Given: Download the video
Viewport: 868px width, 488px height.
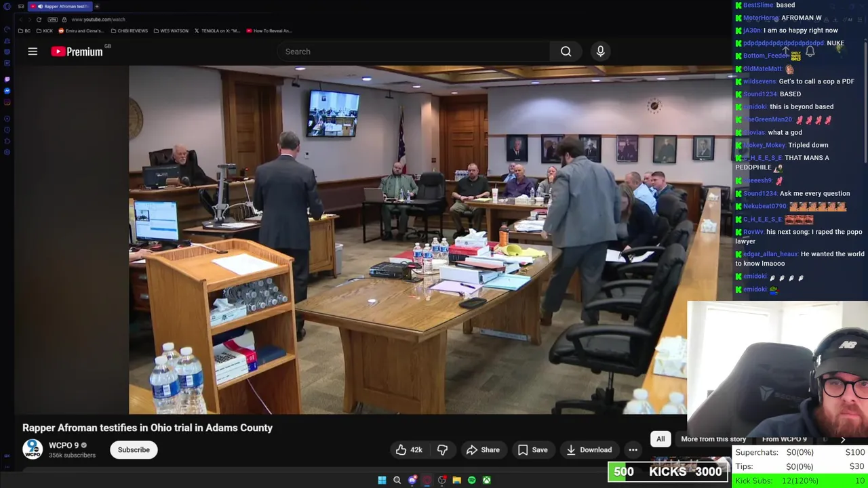Looking at the screenshot, I should coord(589,450).
